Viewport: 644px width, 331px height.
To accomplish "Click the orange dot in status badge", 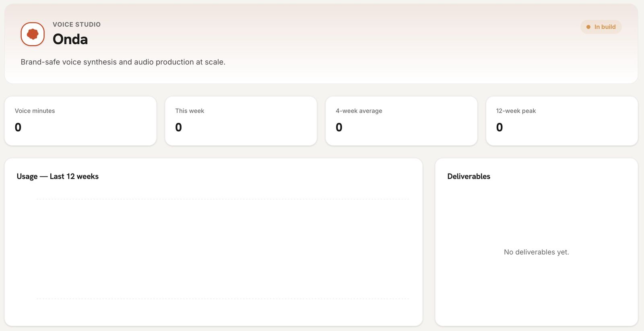I will click(x=588, y=27).
